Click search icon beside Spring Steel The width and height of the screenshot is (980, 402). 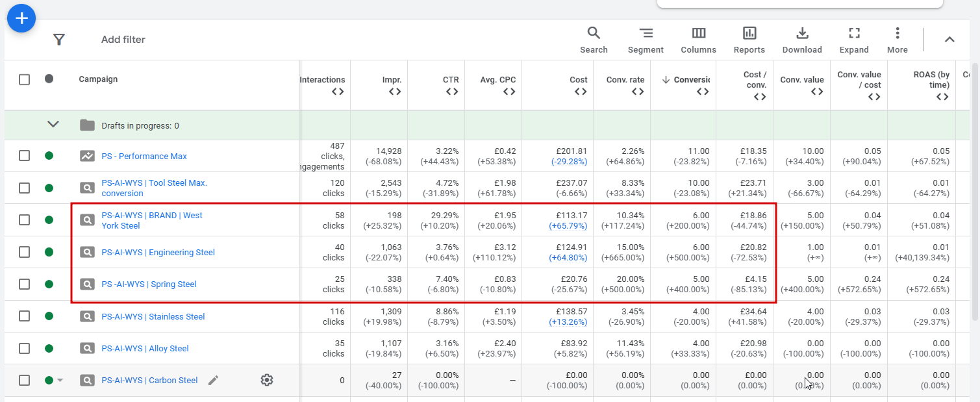(x=87, y=284)
